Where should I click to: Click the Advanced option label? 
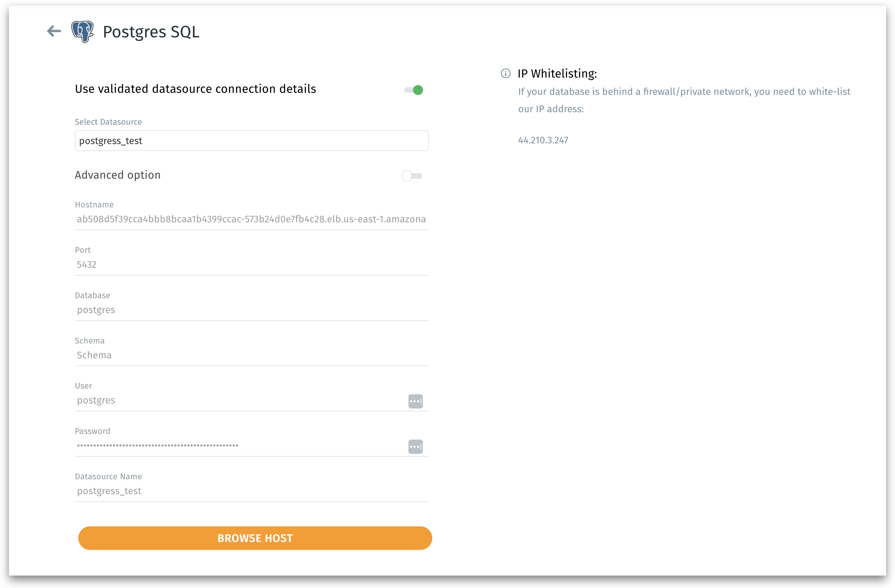click(118, 175)
